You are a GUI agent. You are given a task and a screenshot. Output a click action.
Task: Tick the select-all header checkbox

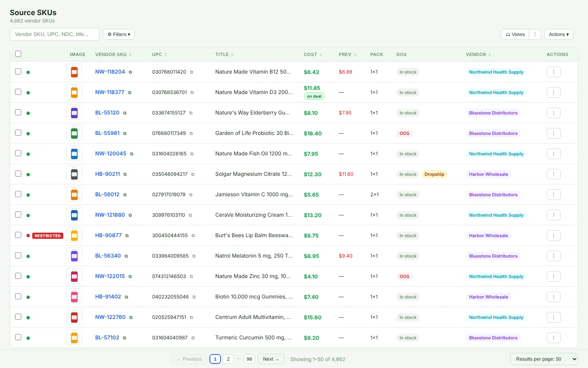click(x=18, y=54)
